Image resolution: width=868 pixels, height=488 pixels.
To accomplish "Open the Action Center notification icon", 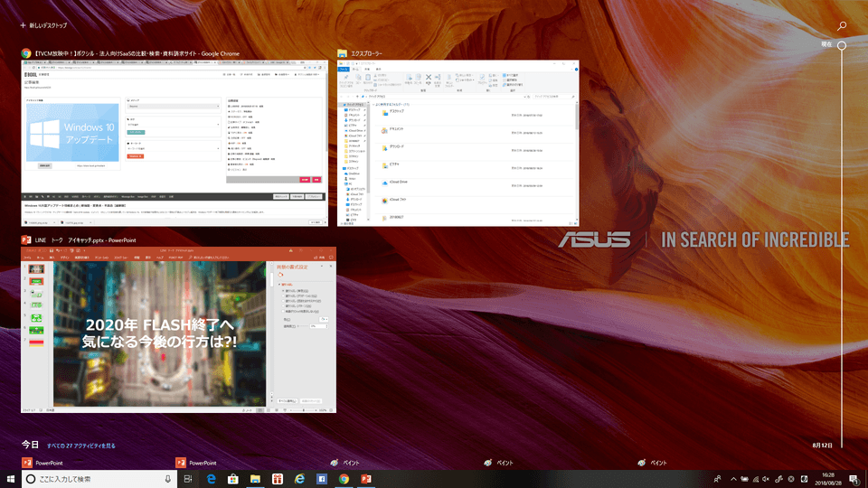I will point(854,479).
